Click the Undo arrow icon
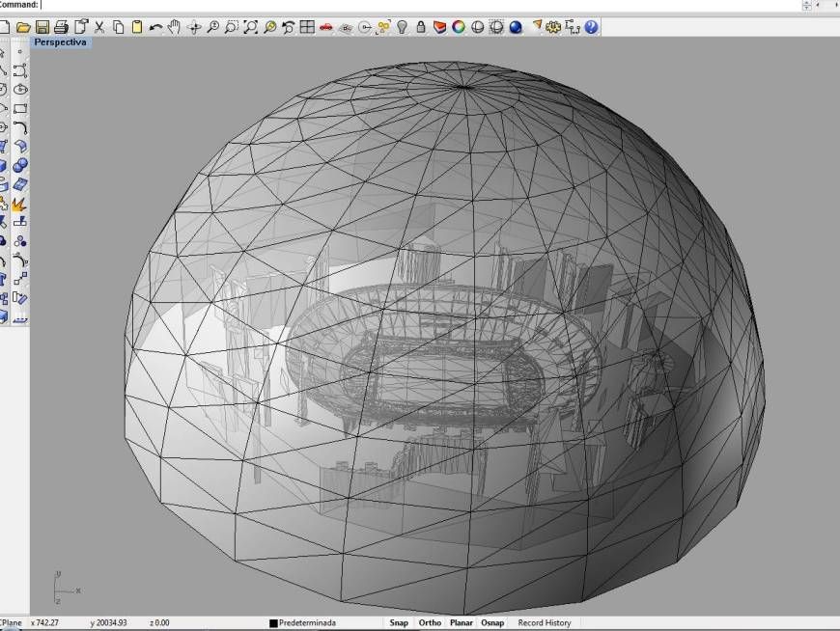This screenshot has width=840, height=631. (x=155, y=27)
